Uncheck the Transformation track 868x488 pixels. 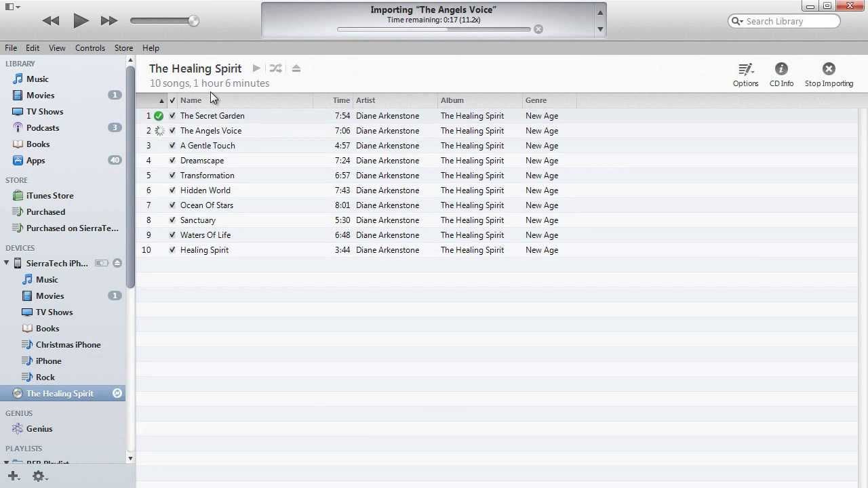172,176
